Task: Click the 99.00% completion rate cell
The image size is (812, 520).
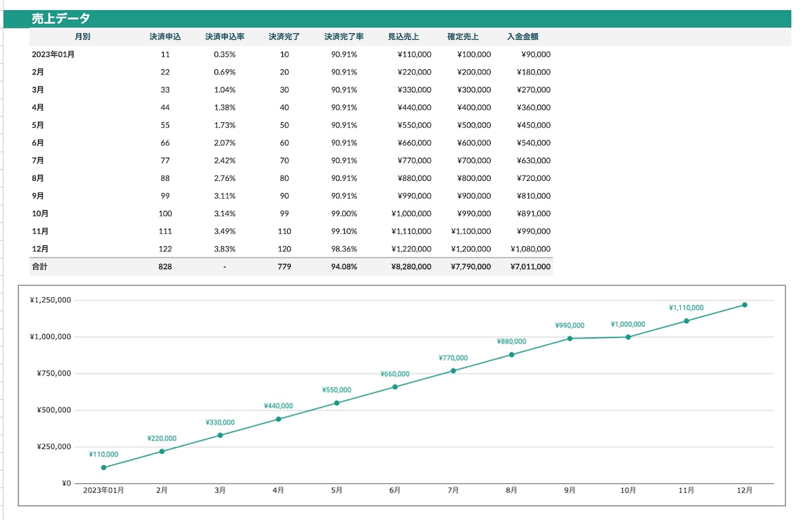Action: pyautogui.click(x=344, y=213)
